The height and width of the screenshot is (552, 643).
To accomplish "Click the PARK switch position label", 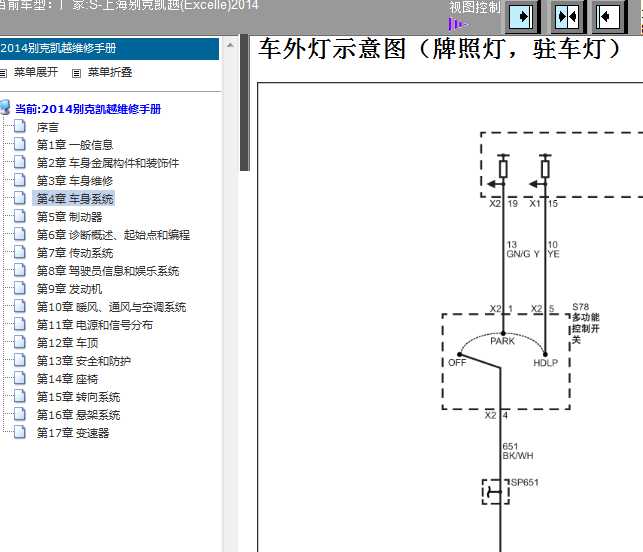I will pyautogui.click(x=502, y=341).
